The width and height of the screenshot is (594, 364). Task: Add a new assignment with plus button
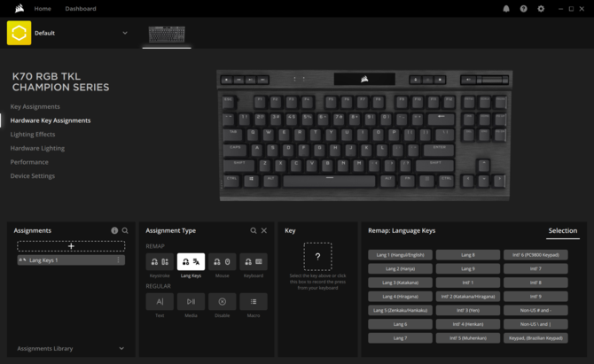[x=71, y=246]
